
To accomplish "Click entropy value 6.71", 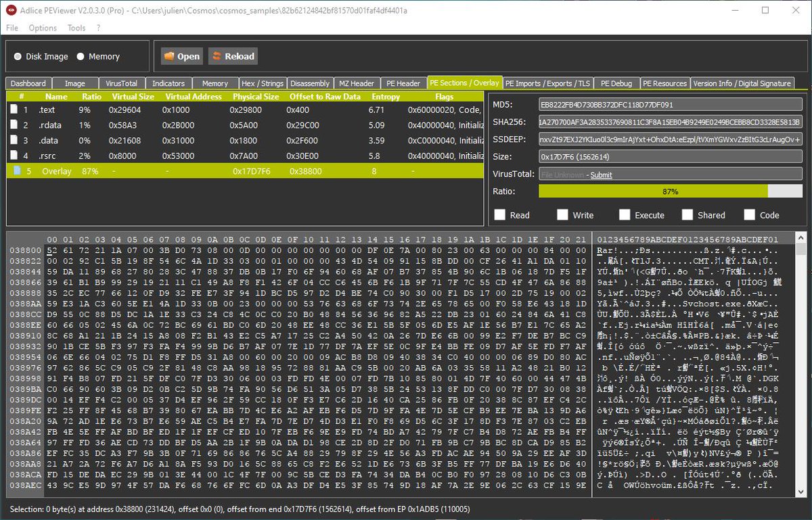I will point(377,110).
